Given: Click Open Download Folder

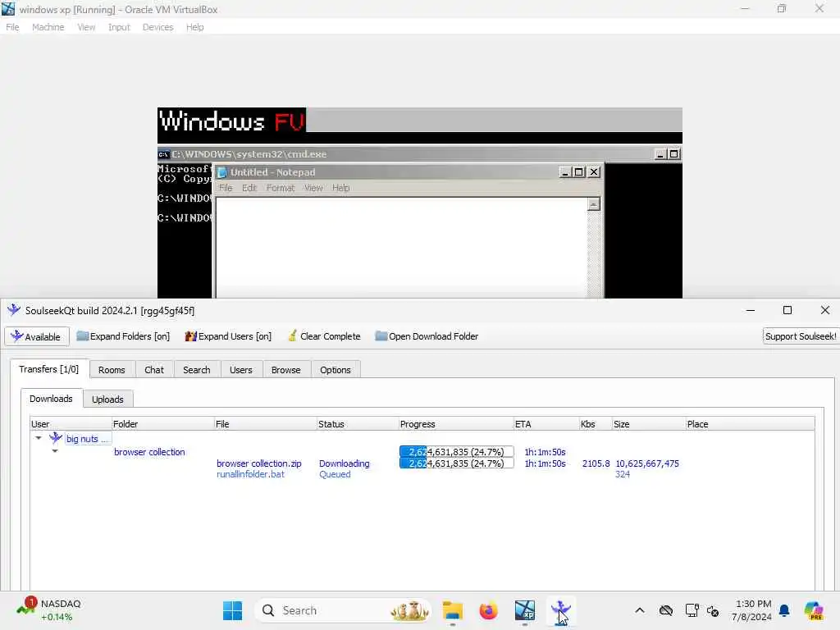Looking at the screenshot, I should click(427, 336).
